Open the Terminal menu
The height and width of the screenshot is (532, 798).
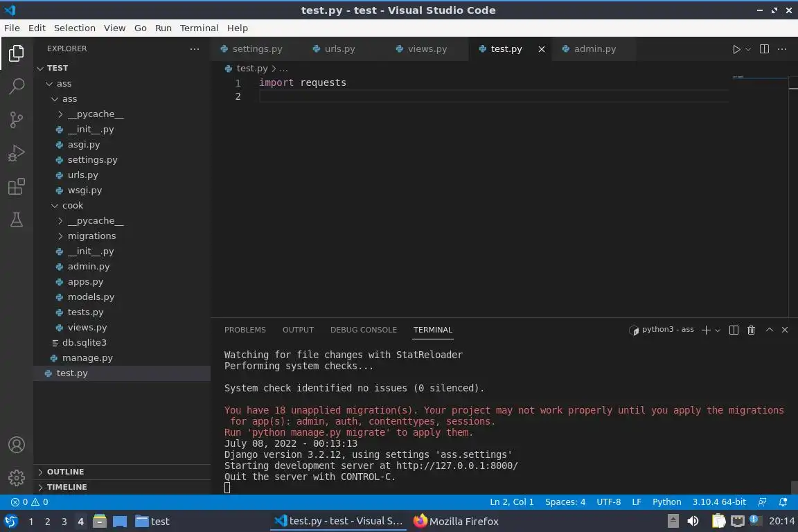pos(199,28)
